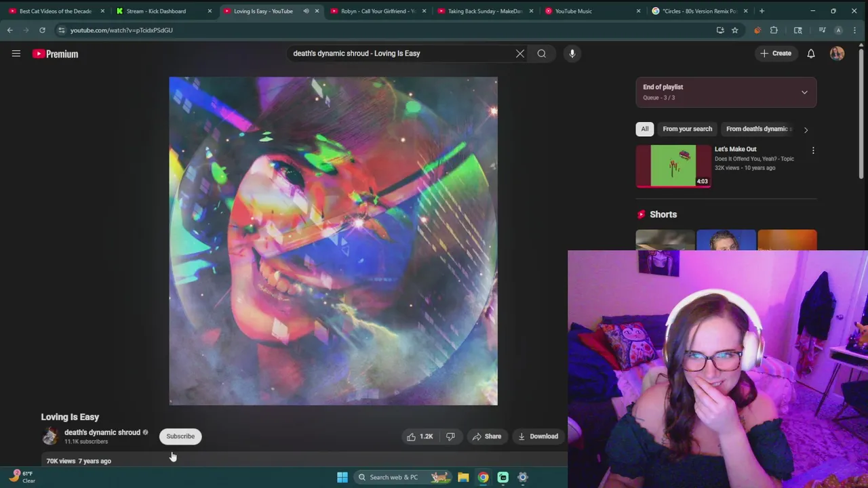Open the media controls icon in toolbar
This screenshot has height=488, width=868.
tap(822, 30)
